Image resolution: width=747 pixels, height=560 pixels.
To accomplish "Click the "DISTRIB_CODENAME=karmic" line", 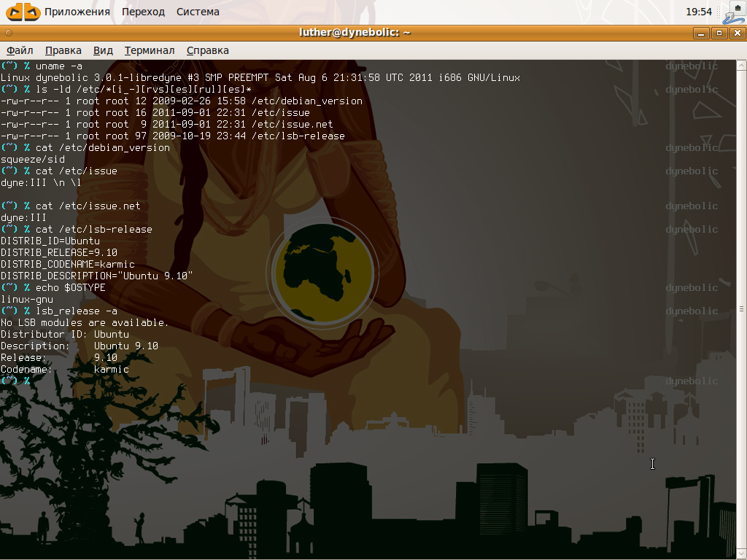I will click(68, 264).
